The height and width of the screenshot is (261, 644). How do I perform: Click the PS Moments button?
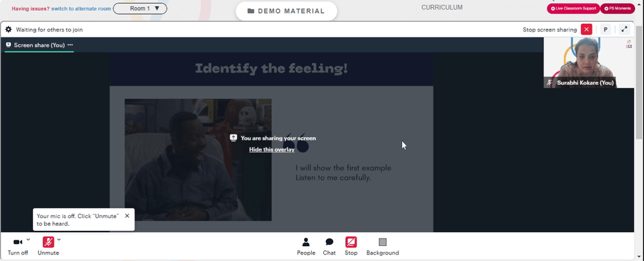(618, 8)
